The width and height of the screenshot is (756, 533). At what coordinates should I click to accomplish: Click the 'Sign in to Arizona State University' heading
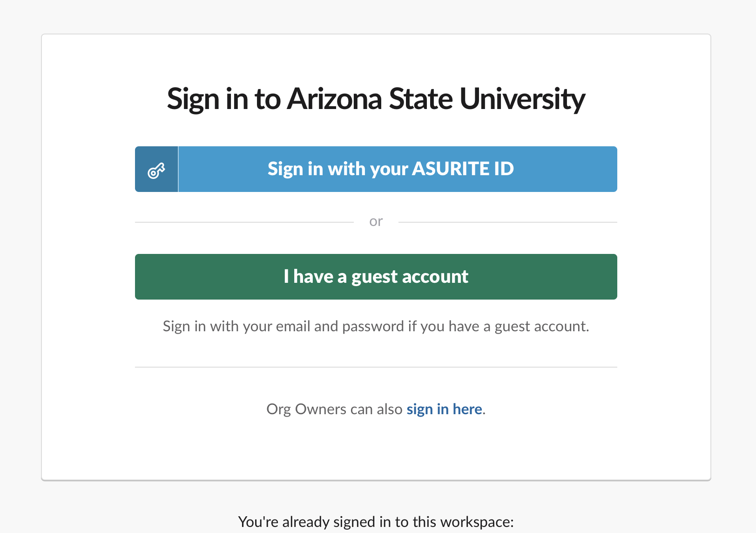tap(376, 99)
